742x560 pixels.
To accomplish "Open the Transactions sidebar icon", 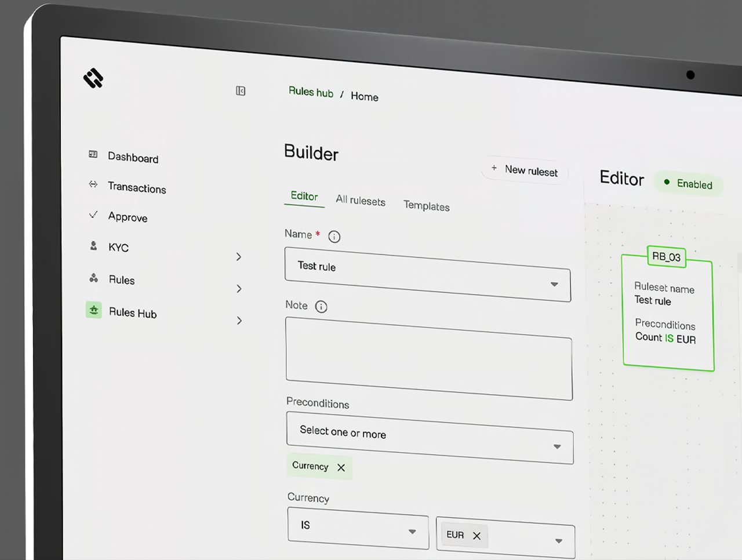I will 93,184.
